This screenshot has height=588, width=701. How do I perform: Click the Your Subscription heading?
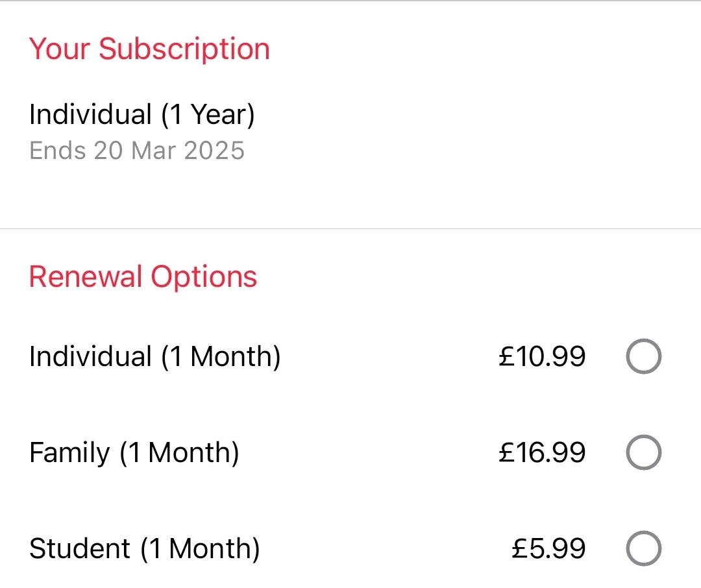click(149, 49)
